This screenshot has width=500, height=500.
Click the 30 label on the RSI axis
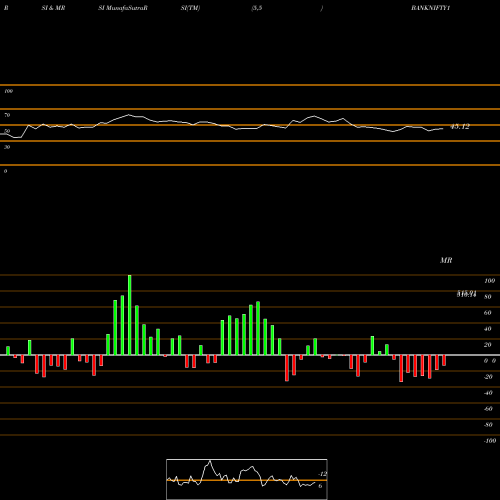coord(7,147)
